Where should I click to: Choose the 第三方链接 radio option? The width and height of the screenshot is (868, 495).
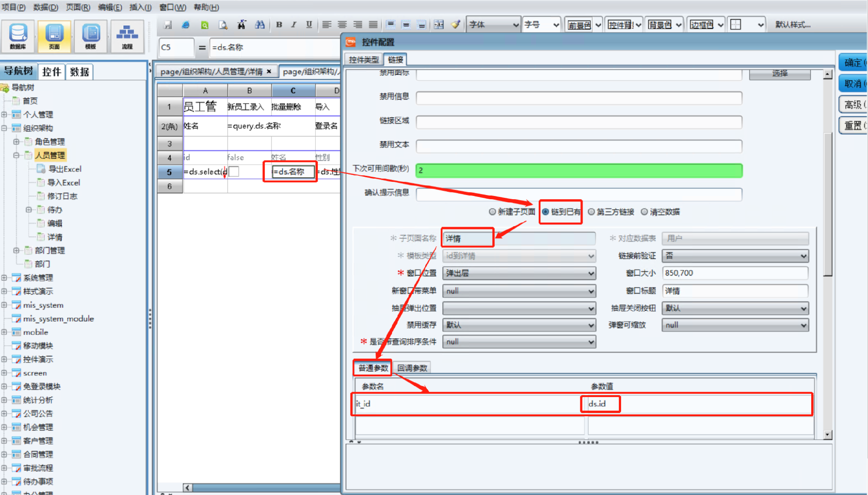[611, 212]
